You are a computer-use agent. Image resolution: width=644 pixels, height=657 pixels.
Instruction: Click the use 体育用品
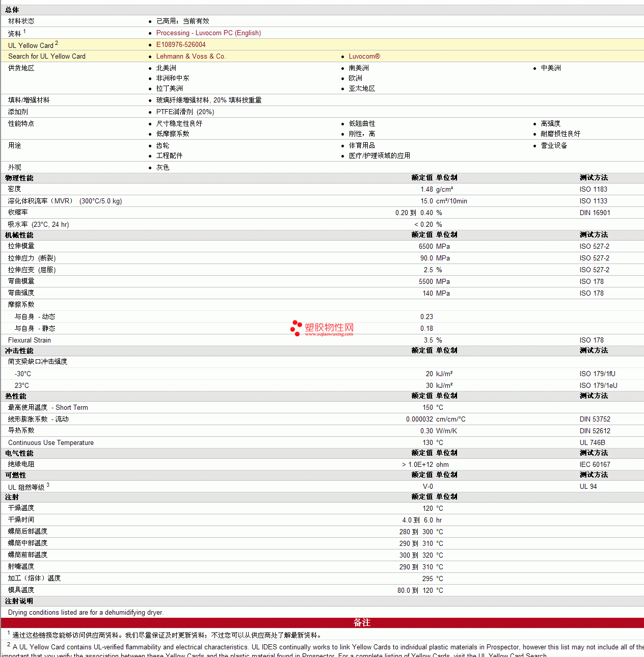[x=362, y=145]
